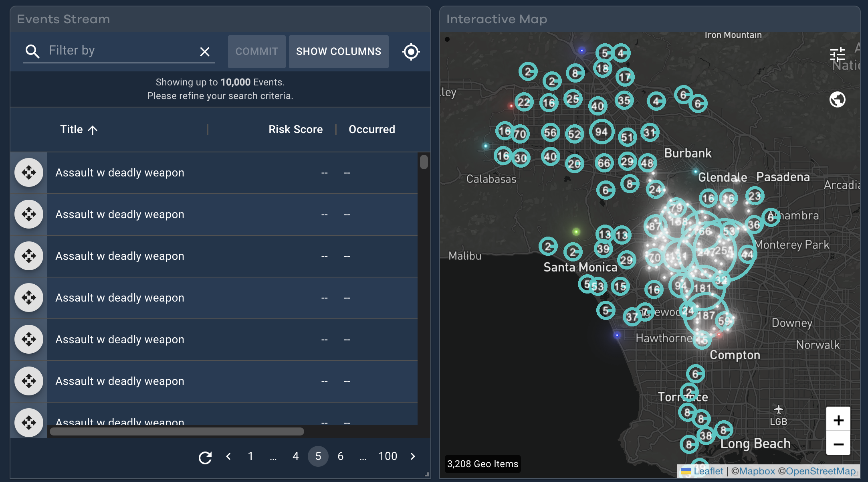The height and width of the screenshot is (482, 868).
Task: Click the 66 cluster marker on the map
Action: pos(604,163)
